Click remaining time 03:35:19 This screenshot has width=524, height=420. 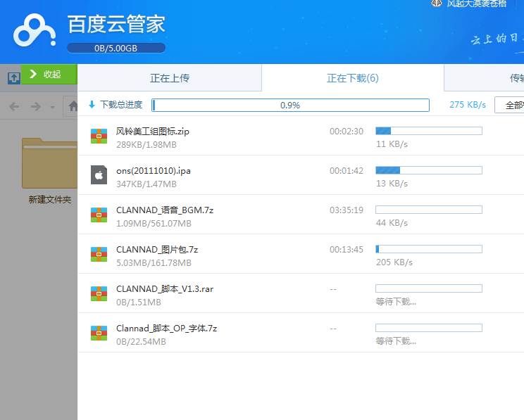(x=347, y=210)
